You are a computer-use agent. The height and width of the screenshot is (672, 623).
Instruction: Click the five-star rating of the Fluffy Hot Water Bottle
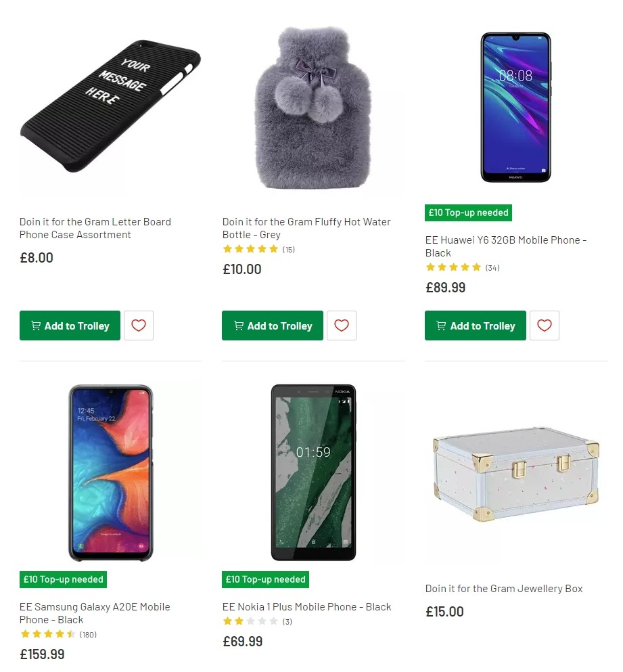coord(250,249)
